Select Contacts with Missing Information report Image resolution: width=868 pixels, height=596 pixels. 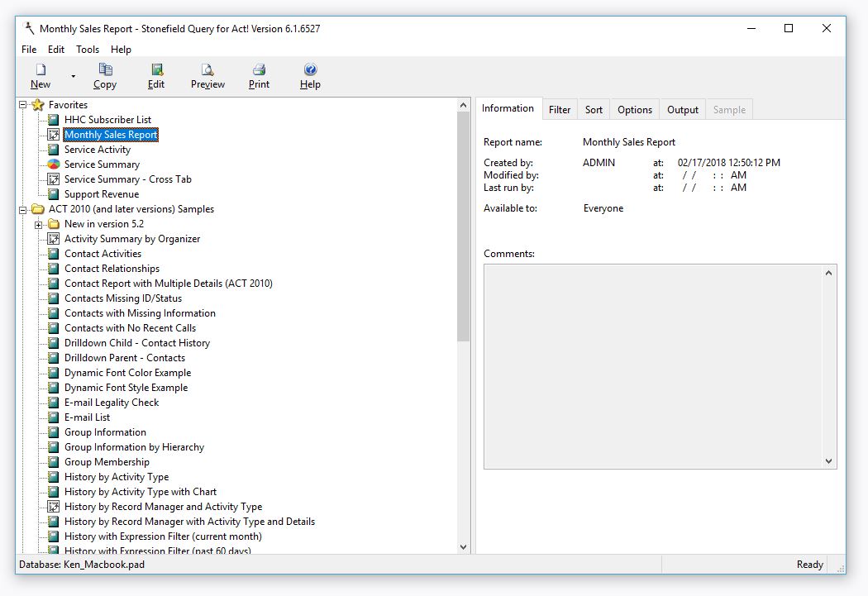tap(140, 313)
